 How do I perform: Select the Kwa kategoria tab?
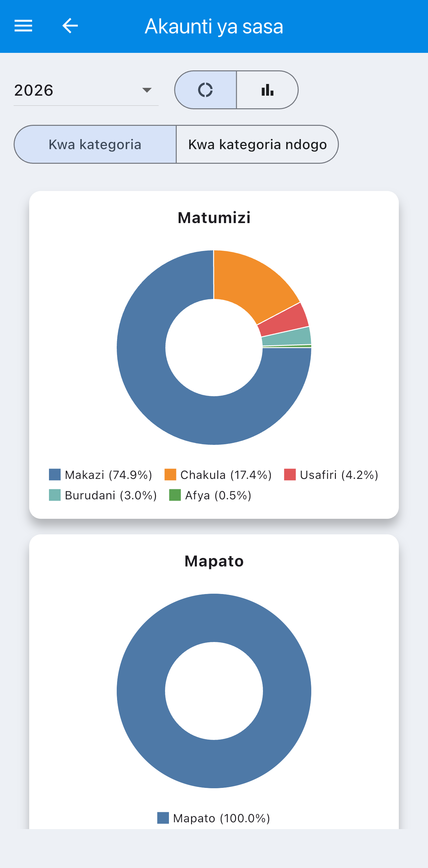pyautogui.click(x=95, y=145)
